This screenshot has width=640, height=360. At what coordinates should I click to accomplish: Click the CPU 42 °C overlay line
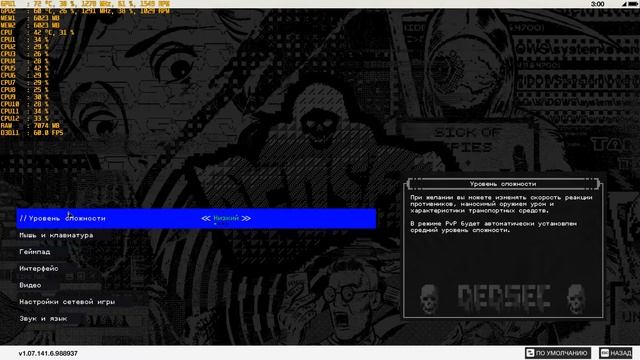37,32
